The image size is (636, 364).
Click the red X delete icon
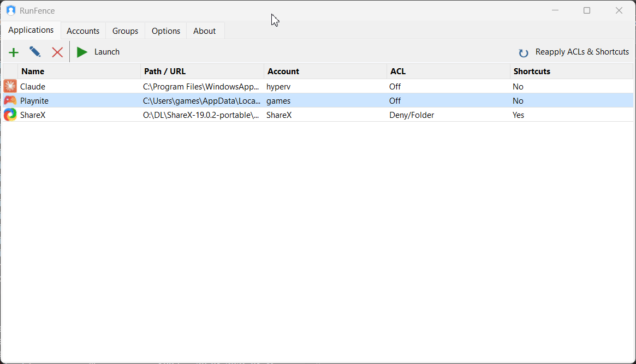(x=57, y=52)
